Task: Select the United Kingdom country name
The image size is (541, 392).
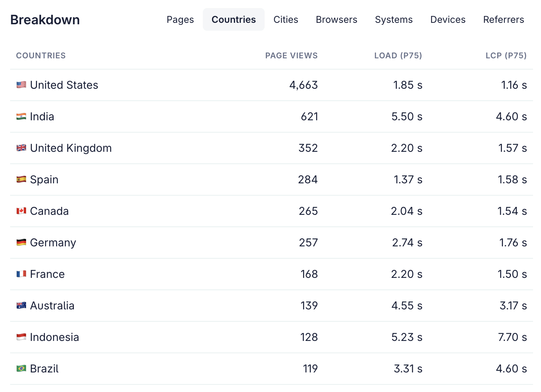Action: click(71, 148)
